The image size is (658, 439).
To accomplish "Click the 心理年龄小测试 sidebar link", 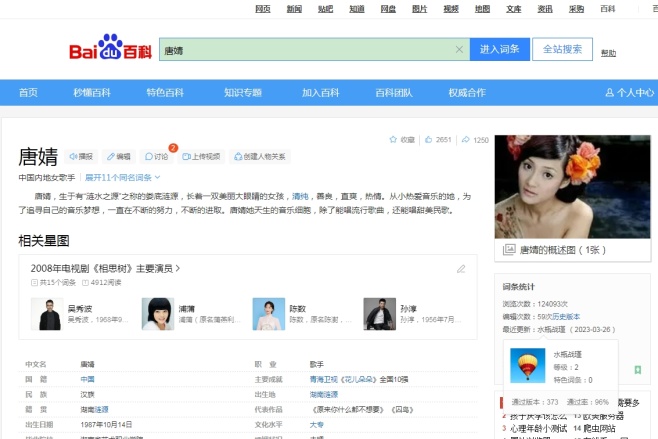I will [538, 429].
